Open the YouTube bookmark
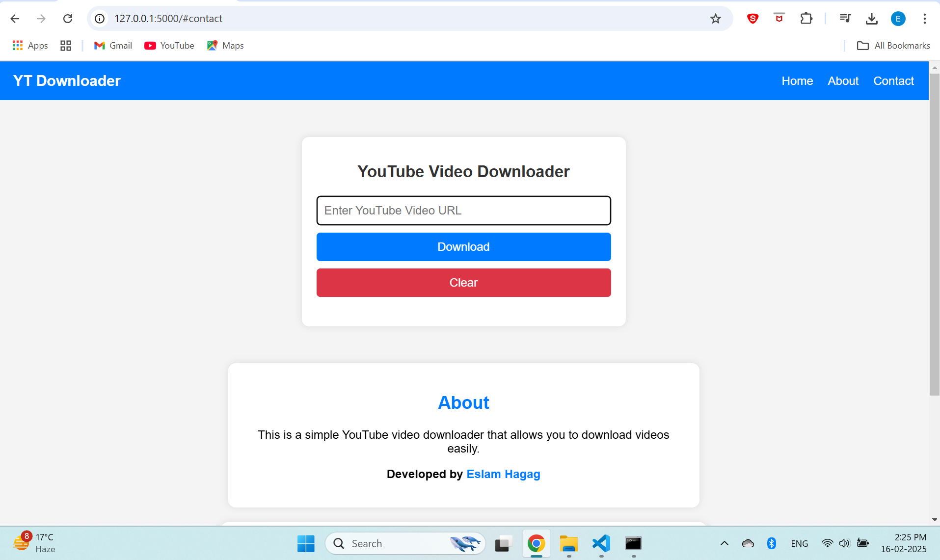This screenshot has height=560, width=940. (169, 46)
